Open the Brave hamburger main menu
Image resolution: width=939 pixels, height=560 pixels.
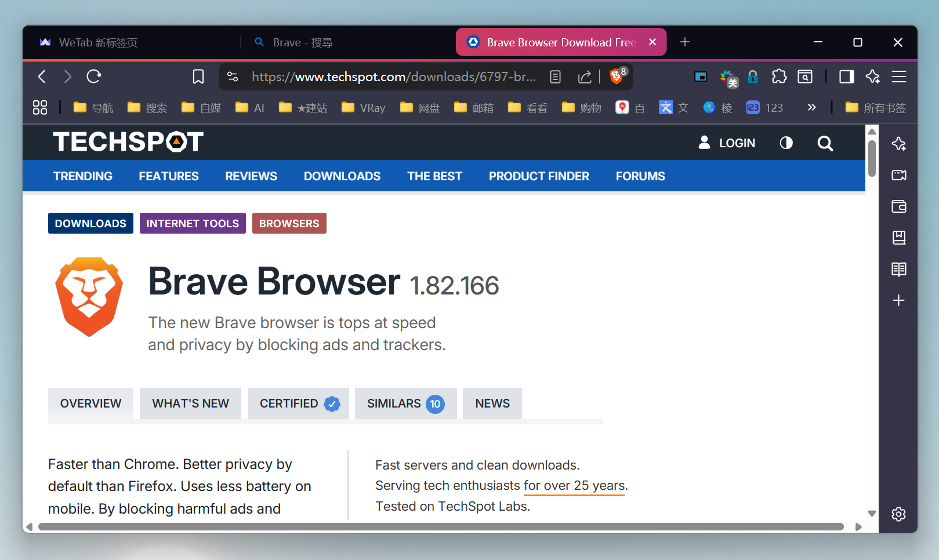(x=899, y=77)
